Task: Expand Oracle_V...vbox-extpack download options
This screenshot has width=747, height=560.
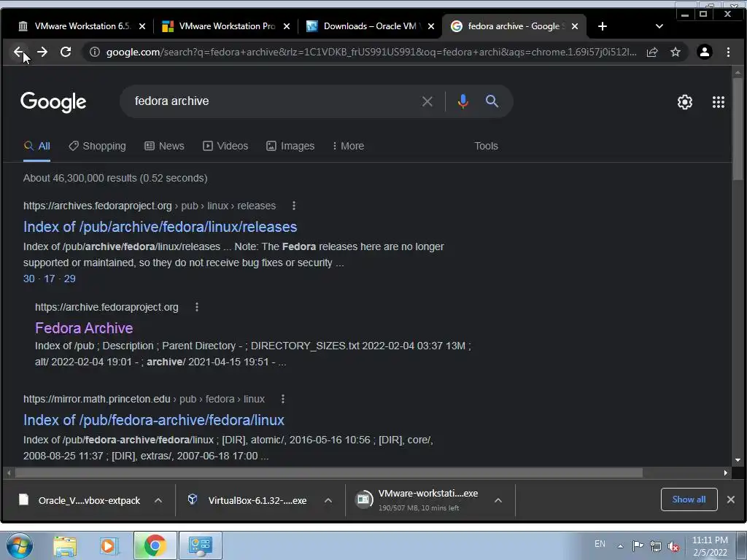Action: (158, 500)
